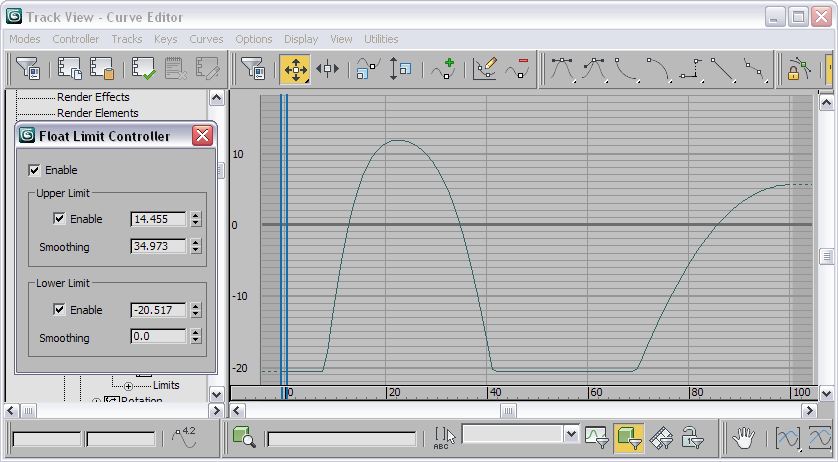The height and width of the screenshot is (462, 838).
Task: Expand the Limits tree node
Action: [x=128, y=386]
